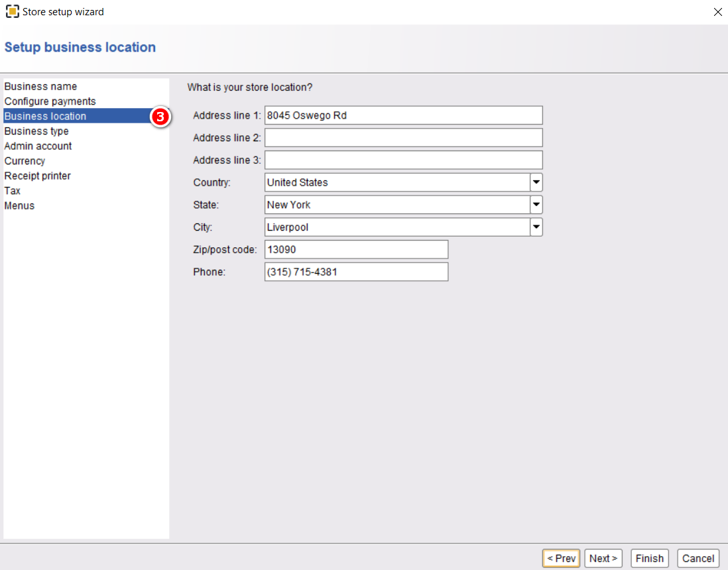The height and width of the screenshot is (570, 728).
Task: Click the Store setup wizard app icon
Action: point(13,12)
